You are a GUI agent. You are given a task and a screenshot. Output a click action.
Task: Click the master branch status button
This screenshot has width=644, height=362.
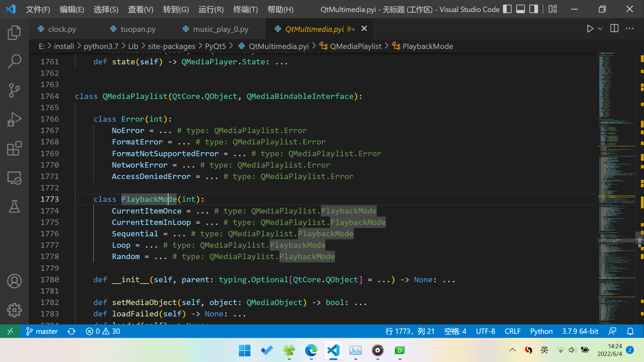(42, 331)
